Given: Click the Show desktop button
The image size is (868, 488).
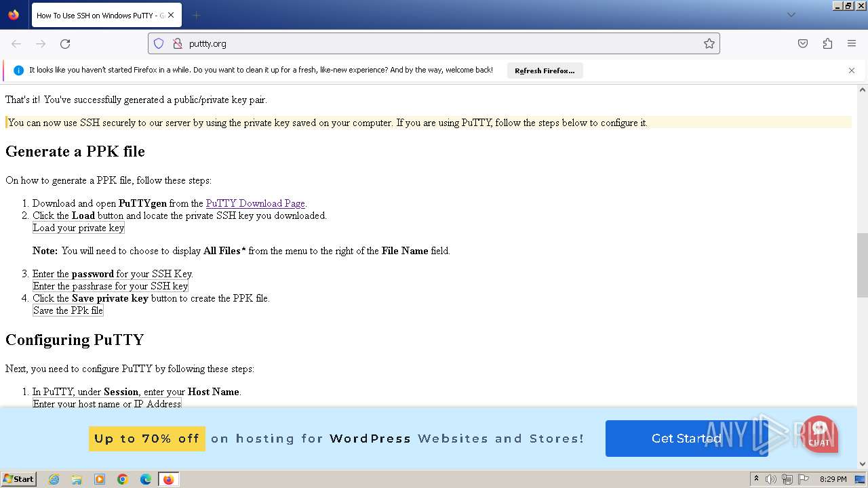Looking at the screenshot, I should click(861, 479).
